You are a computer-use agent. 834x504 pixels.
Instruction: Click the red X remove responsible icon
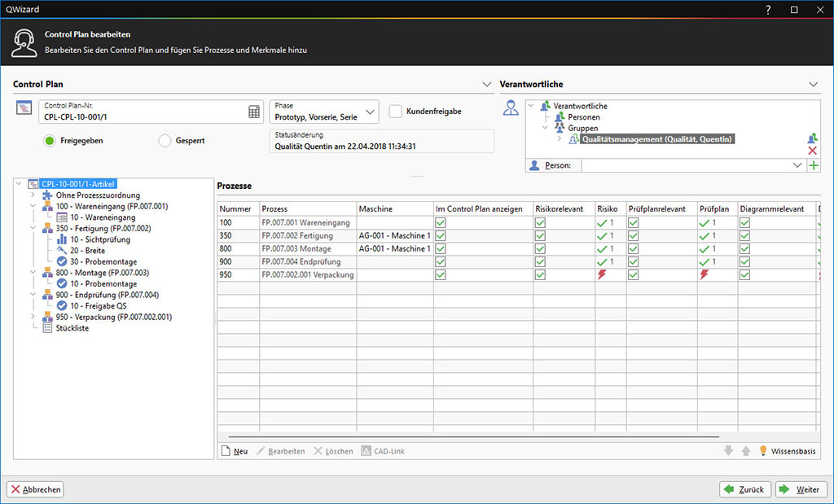pyautogui.click(x=812, y=151)
